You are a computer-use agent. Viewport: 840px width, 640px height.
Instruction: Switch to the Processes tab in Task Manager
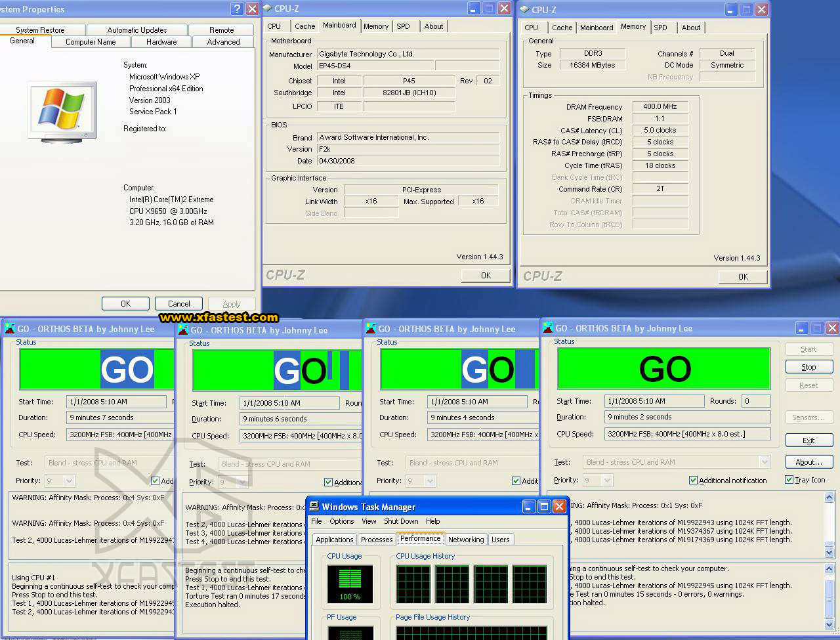377,540
